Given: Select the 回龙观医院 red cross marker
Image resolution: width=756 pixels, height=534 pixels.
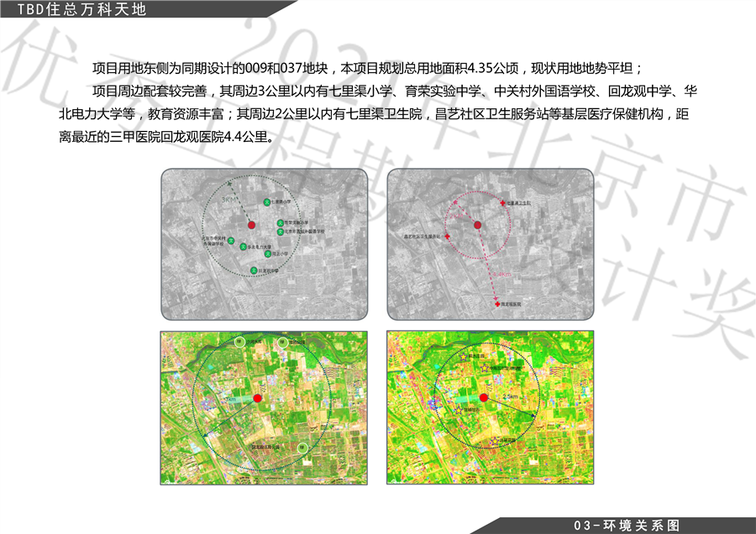Looking at the screenshot, I should click(497, 303).
